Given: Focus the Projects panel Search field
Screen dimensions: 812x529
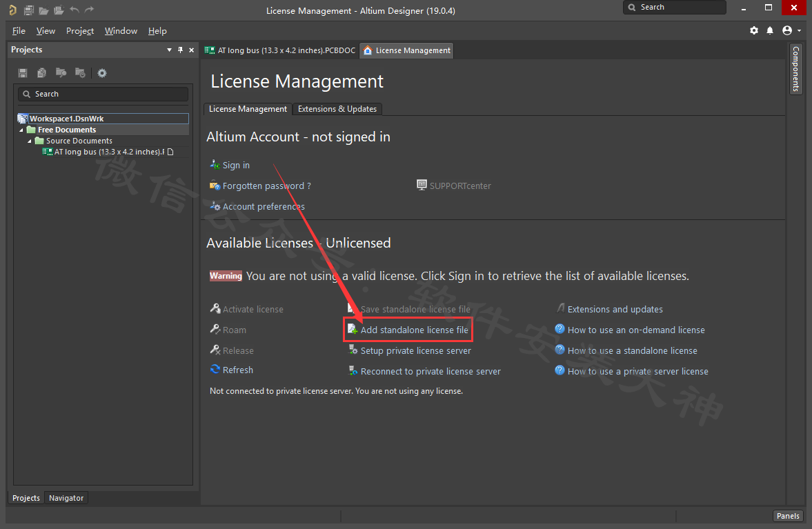Looking at the screenshot, I should [x=103, y=94].
